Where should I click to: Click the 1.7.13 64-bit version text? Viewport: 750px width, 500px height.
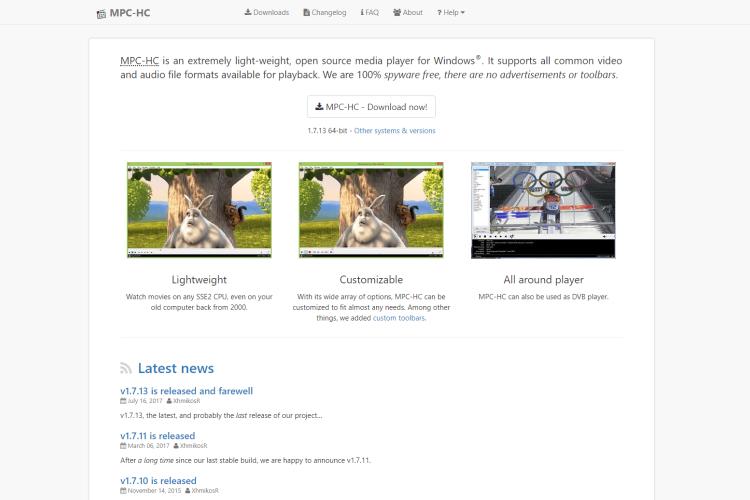point(327,131)
